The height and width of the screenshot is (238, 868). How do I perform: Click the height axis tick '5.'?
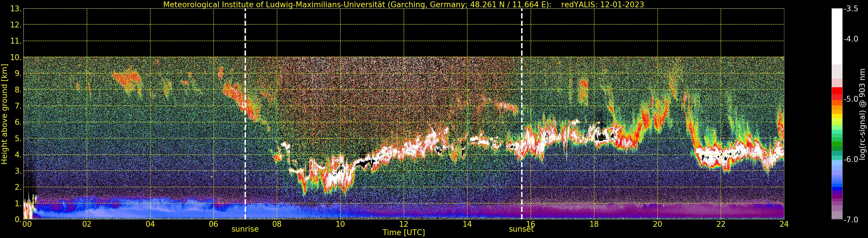pyautogui.click(x=18, y=138)
